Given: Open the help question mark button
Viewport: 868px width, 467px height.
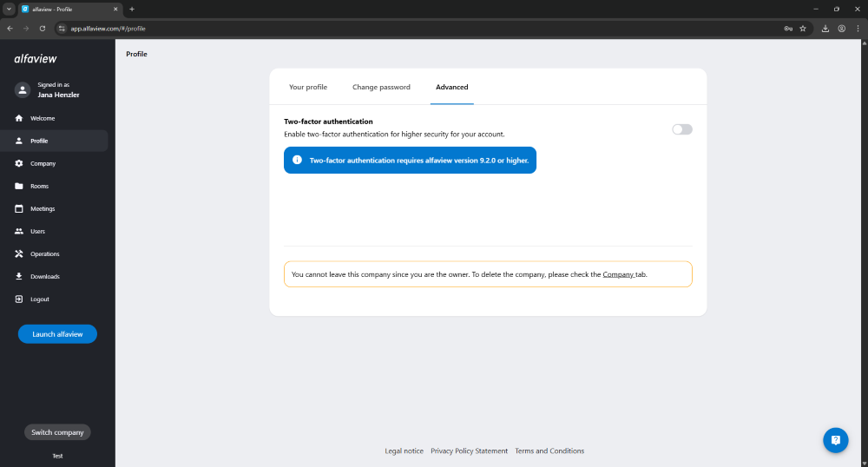Looking at the screenshot, I should pyautogui.click(x=835, y=440).
